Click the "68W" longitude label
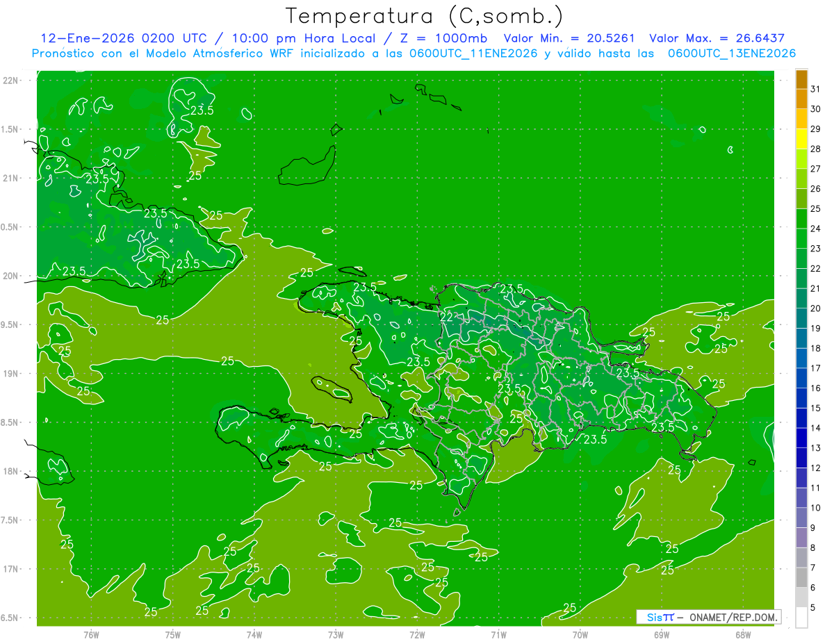The width and height of the screenshot is (834, 644). click(x=743, y=634)
